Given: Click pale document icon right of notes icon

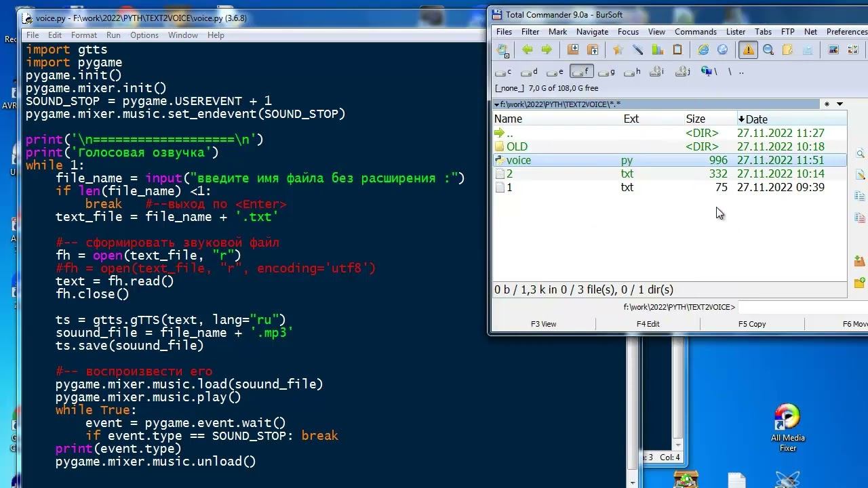Looking at the screenshot, I should pos(807,49).
